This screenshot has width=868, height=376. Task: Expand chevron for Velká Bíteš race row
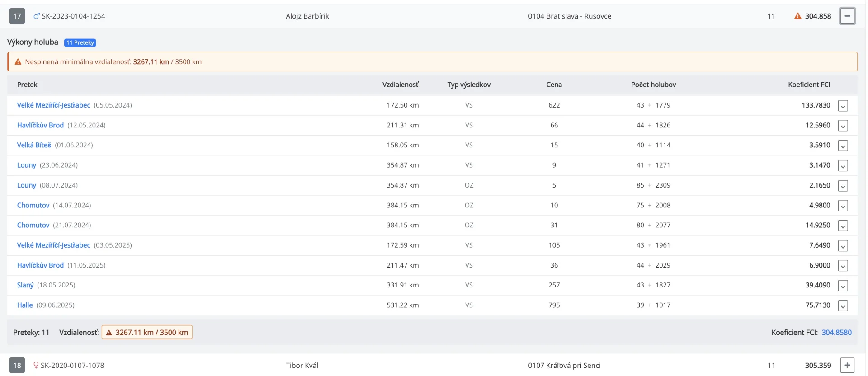[842, 146]
